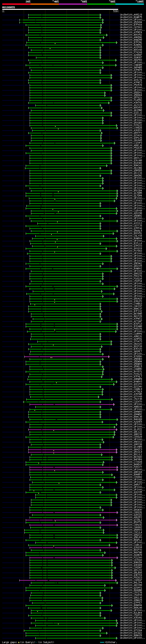
Task: Select hit label UniRef100_C6KHU2
Action: 131,527
